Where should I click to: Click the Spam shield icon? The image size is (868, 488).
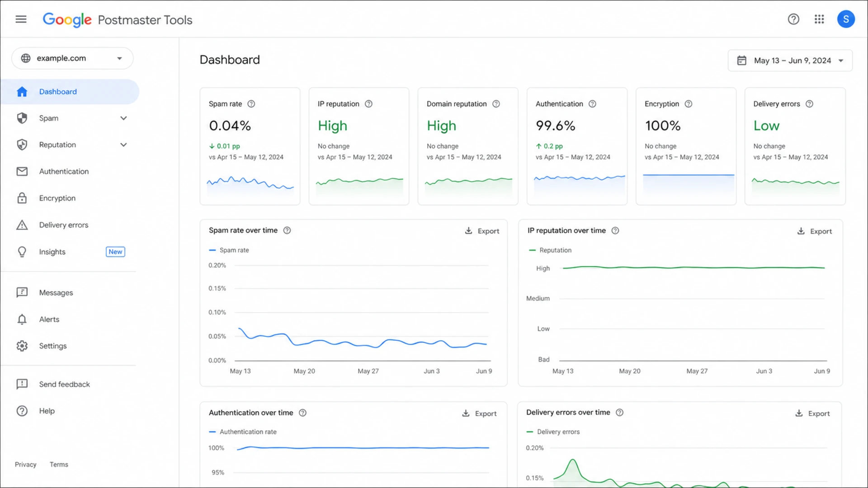[x=22, y=118]
